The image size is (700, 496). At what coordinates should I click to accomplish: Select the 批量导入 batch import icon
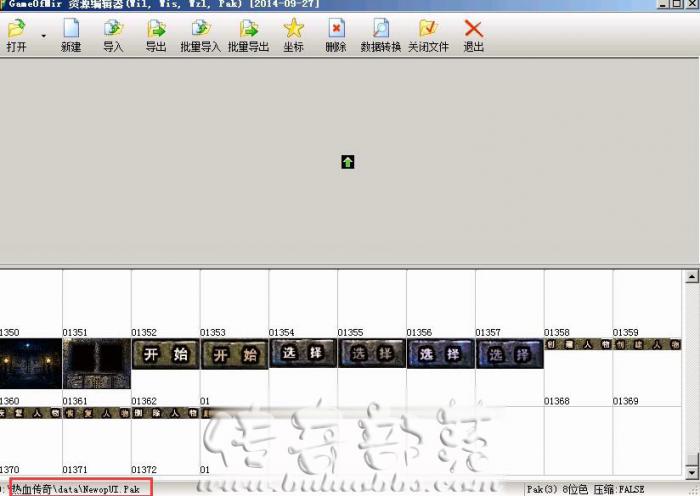pyautogui.click(x=200, y=30)
